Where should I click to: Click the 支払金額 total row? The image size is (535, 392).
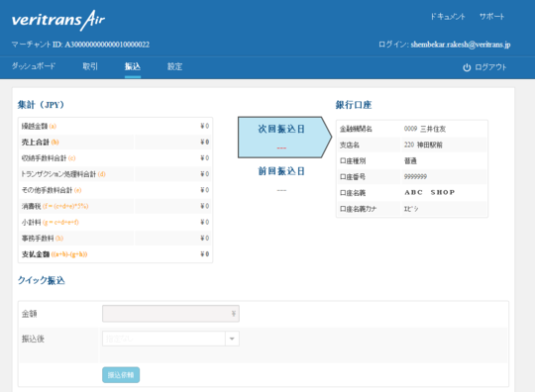tap(115, 254)
